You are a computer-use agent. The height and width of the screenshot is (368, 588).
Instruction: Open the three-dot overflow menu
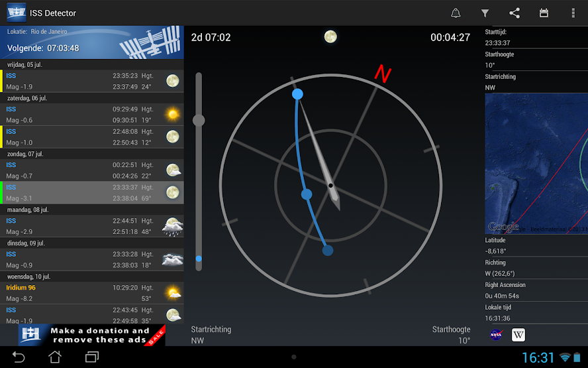(x=573, y=13)
